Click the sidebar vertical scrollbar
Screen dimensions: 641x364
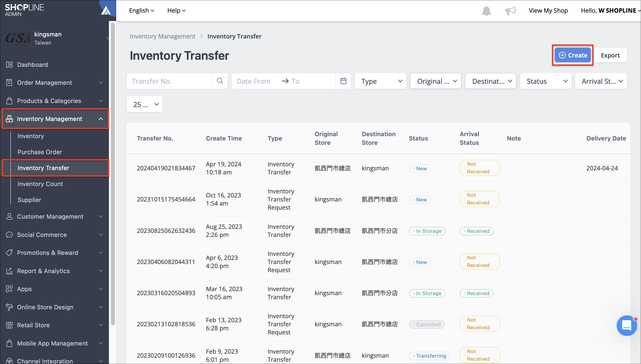click(113, 174)
